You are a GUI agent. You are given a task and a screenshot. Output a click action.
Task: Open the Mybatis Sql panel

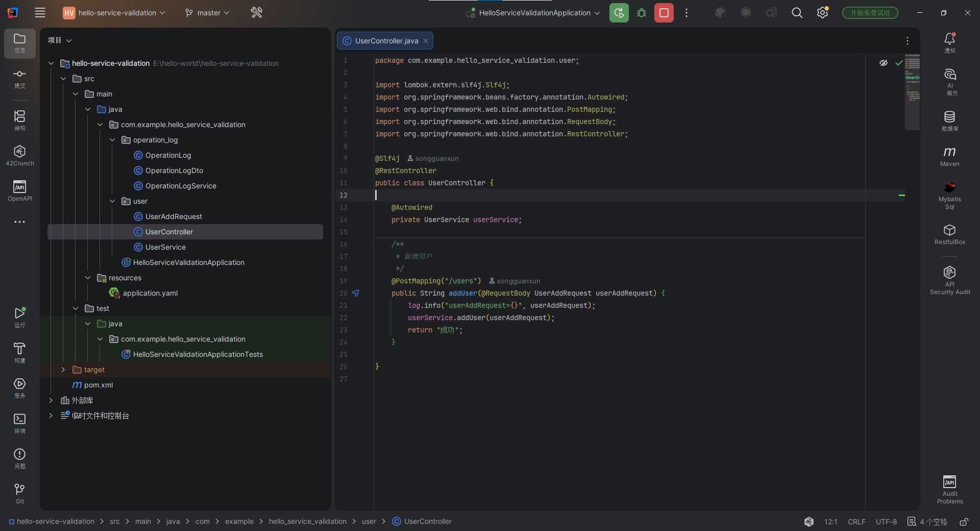coord(950,195)
